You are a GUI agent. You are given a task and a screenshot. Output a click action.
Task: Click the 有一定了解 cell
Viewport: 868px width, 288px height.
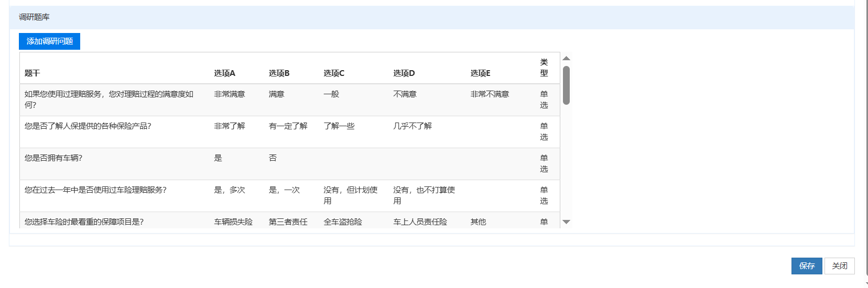pos(288,126)
